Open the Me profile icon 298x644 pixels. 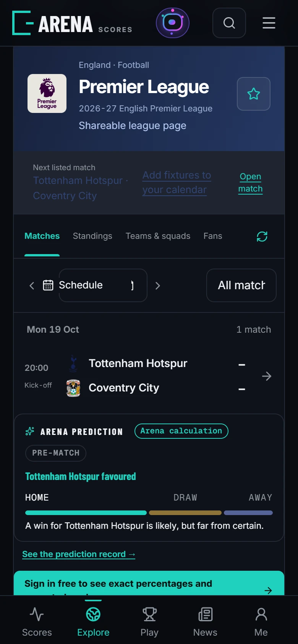pyautogui.click(x=261, y=621)
